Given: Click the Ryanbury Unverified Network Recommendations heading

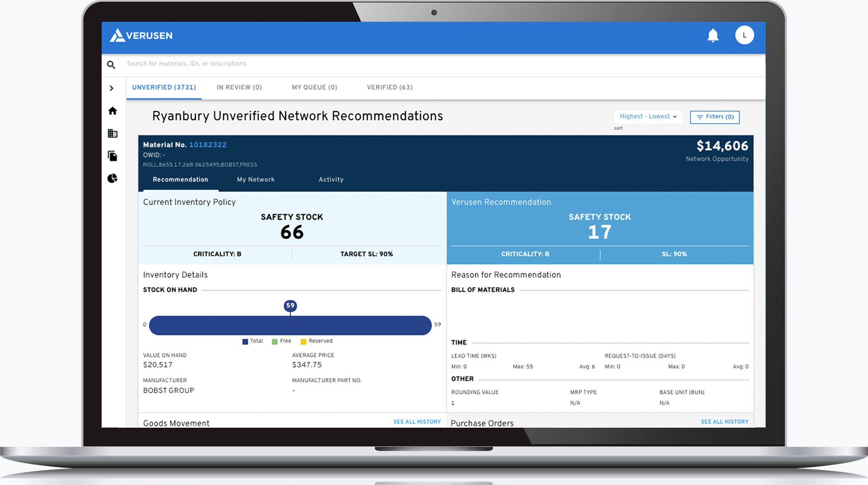Looking at the screenshot, I should click(298, 116).
